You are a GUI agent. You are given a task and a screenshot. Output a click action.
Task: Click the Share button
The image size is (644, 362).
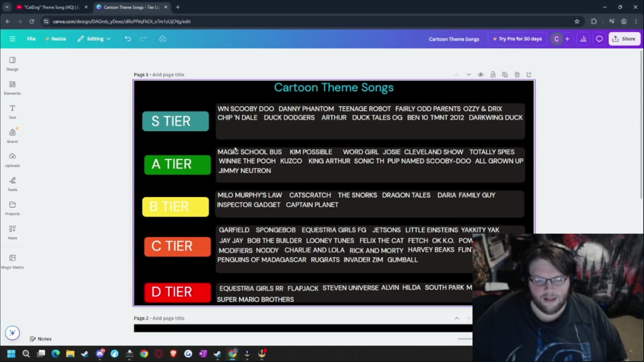(624, 39)
